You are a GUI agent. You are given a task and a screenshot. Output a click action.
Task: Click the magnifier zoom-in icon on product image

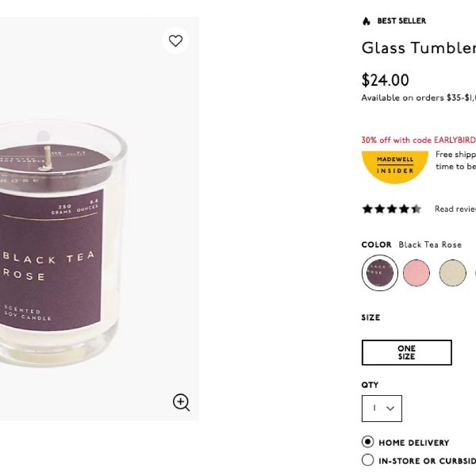(x=181, y=402)
